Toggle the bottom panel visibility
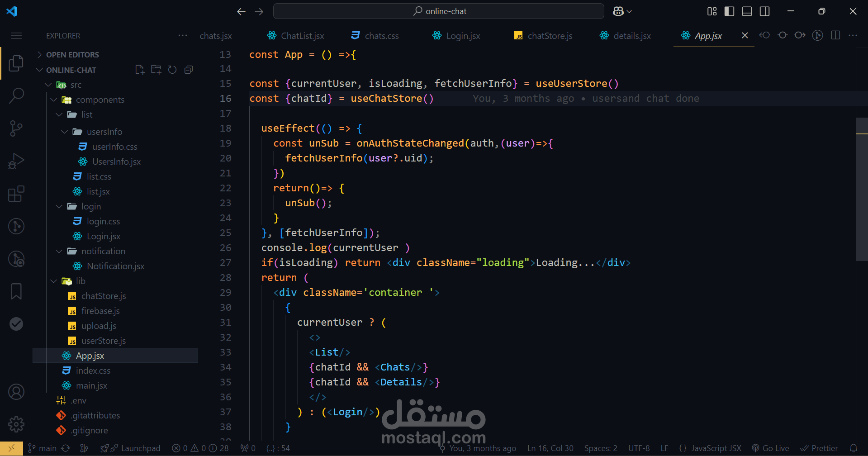868x456 pixels. pos(747,11)
